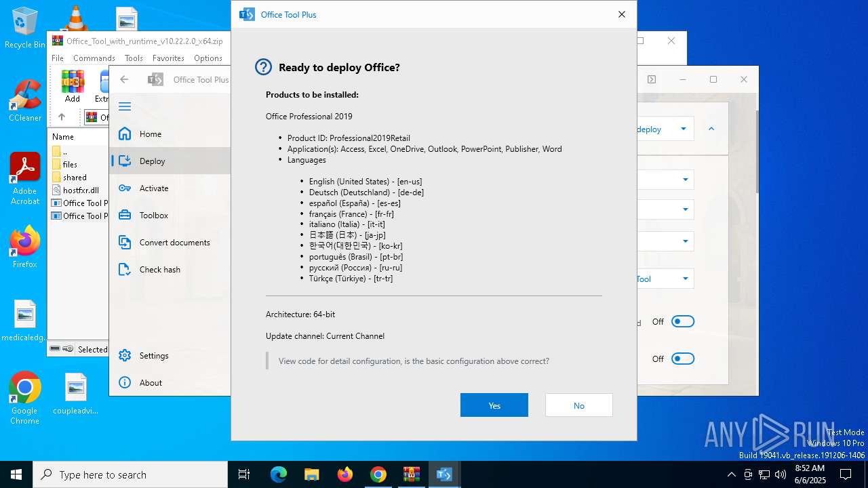Screen dimensions: 868x488
Task: Open Google Chrome desktop shortcut
Action: 24,398
